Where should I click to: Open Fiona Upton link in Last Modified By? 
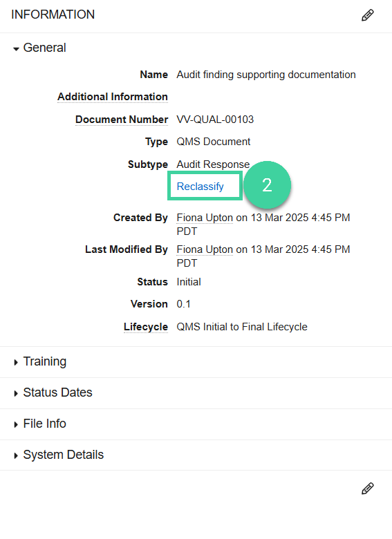pyautogui.click(x=205, y=249)
